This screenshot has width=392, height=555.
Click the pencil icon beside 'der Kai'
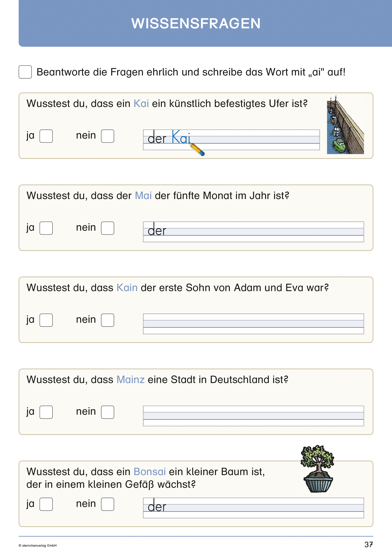(197, 149)
